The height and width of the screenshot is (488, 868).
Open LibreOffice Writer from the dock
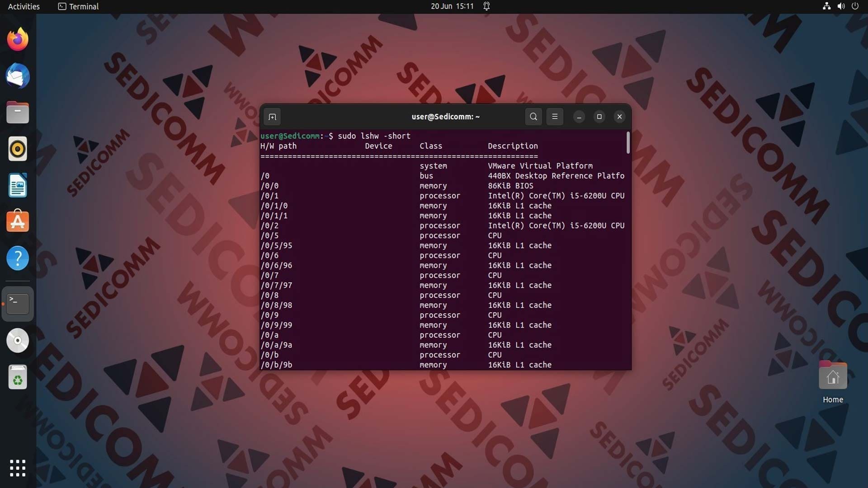click(18, 185)
